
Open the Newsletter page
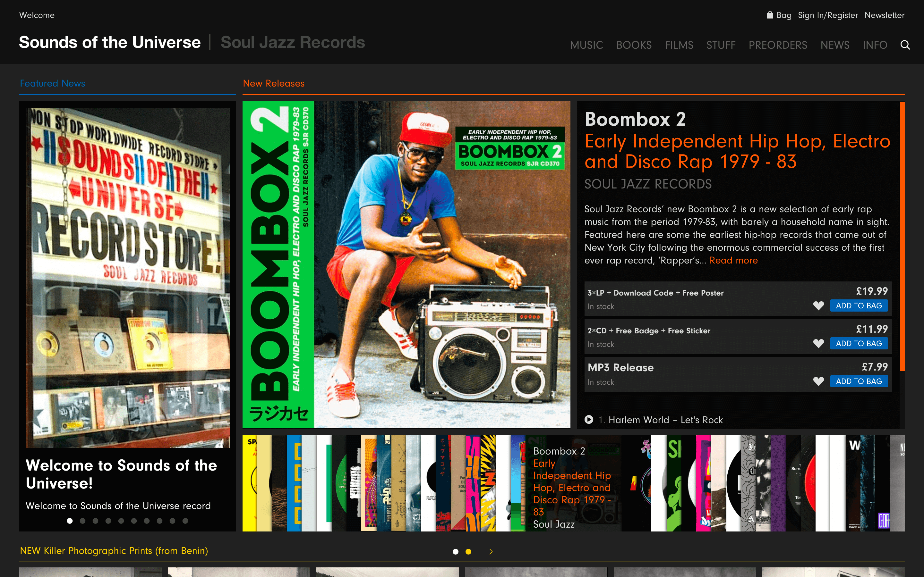point(885,15)
